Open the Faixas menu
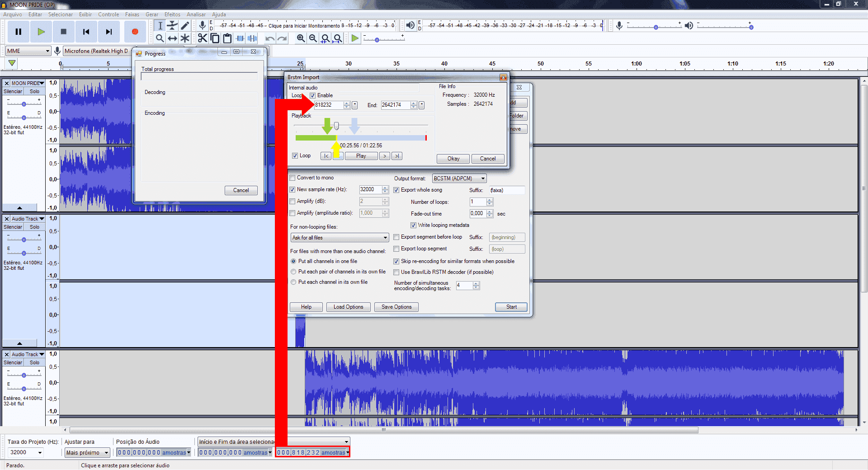868x470 pixels. pyautogui.click(x=132, y=14)
